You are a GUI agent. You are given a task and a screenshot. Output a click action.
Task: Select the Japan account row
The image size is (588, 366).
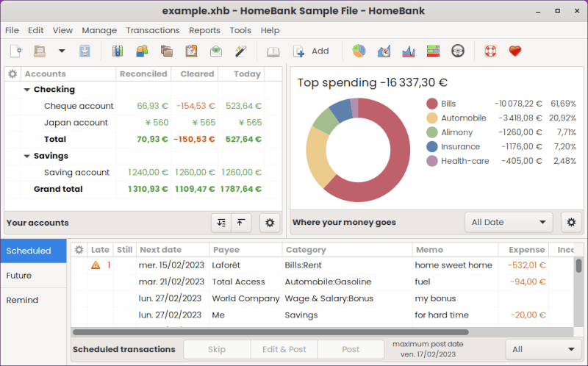pos(143,123)
